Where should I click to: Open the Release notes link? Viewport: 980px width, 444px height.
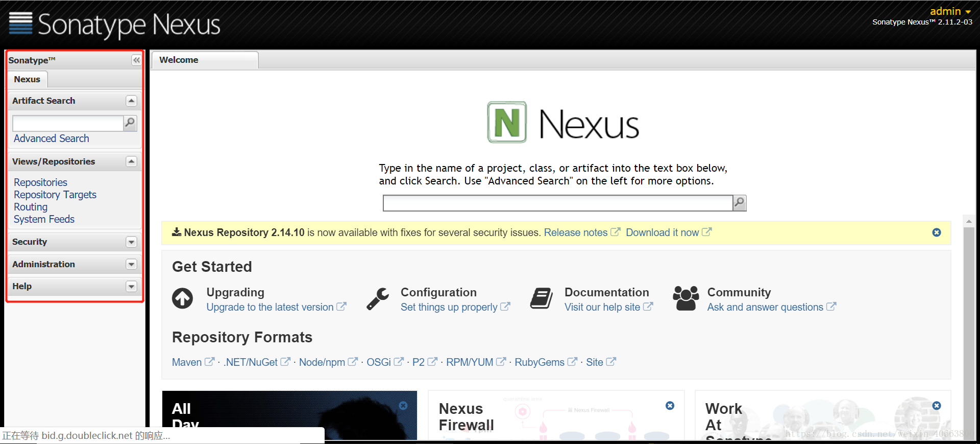coord(582,232)
